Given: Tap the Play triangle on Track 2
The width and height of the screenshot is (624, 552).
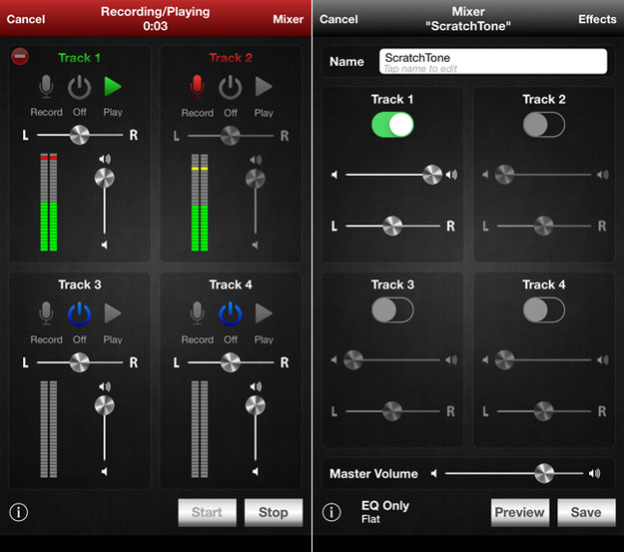Looking at the screenshot, I should 263,87.
